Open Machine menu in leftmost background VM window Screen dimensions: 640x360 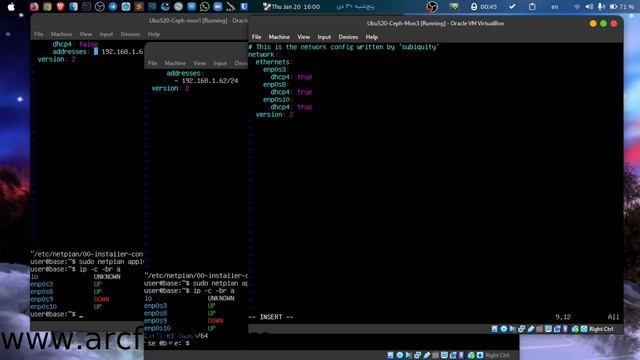[x=61, y=34]
